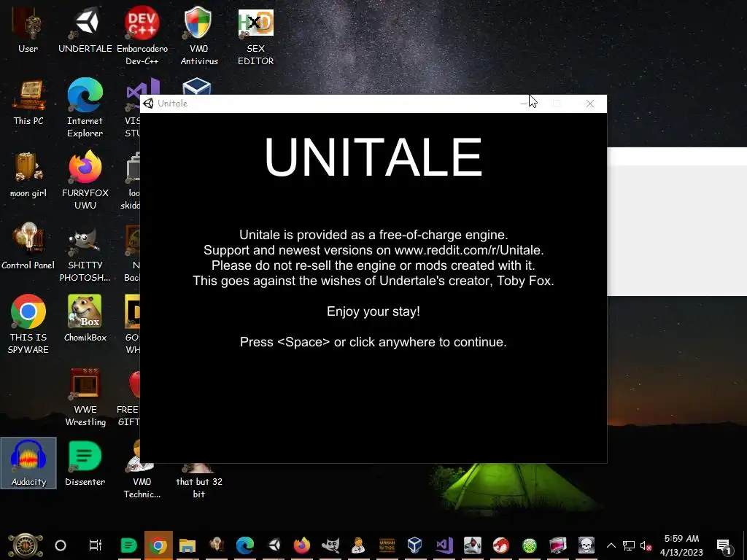The width and height of the screenshot is (747, 560).
Task: Open network status tray icon
Action: 629,545
